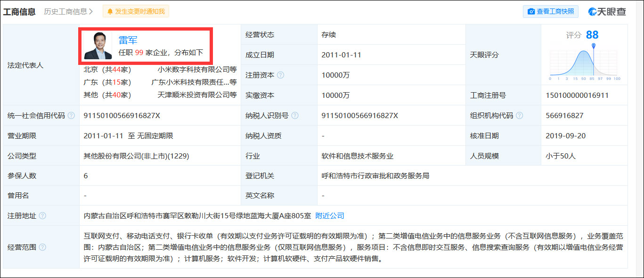Click the 广东（共15家） entry
This screenshot has height=278, width=644.
(x=107, y=82)
